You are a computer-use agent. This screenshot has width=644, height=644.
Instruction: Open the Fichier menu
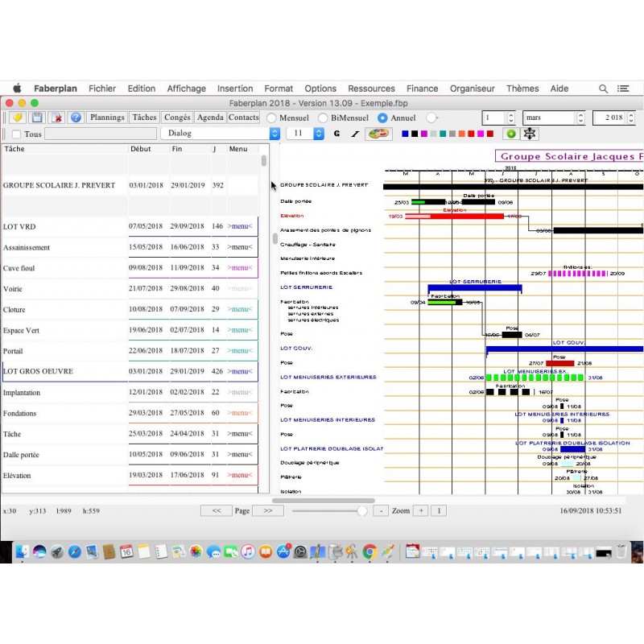(x=102, y=89)
